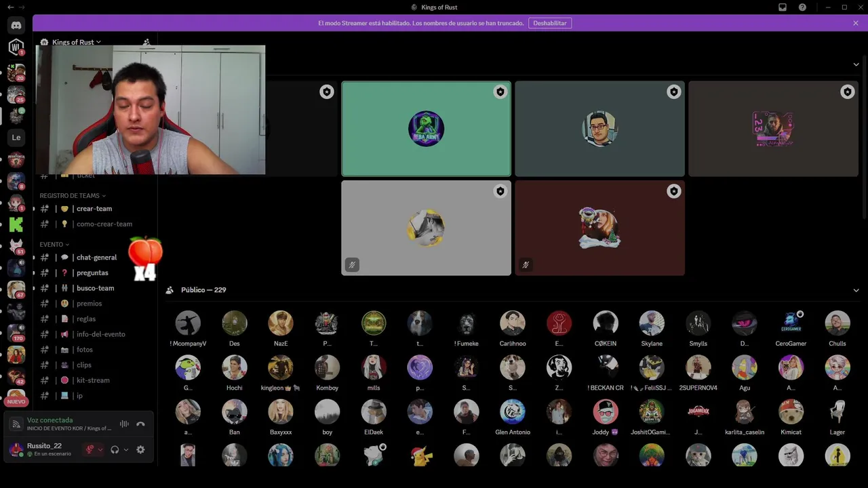Open audience member Kimicat
868x488 pixels.
pyautogui.click(x=791, y=416)
